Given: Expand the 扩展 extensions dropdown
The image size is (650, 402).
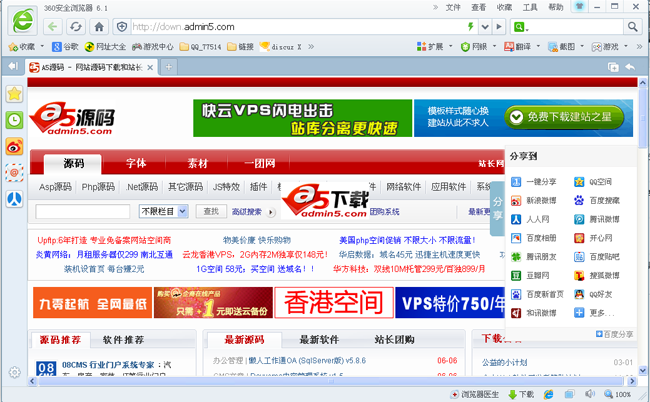Looking at the screenshot, I should 451,46.
